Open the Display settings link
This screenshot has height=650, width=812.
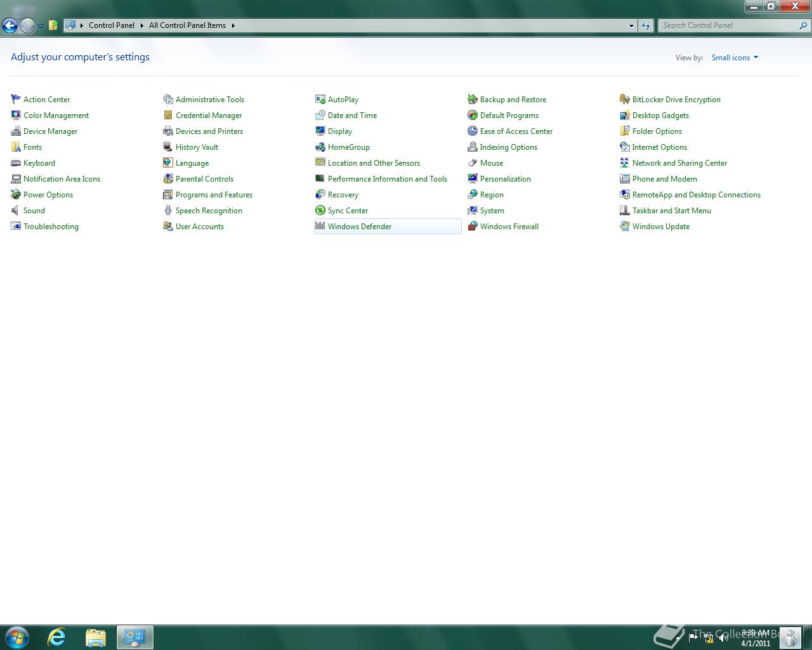(340, 131)
